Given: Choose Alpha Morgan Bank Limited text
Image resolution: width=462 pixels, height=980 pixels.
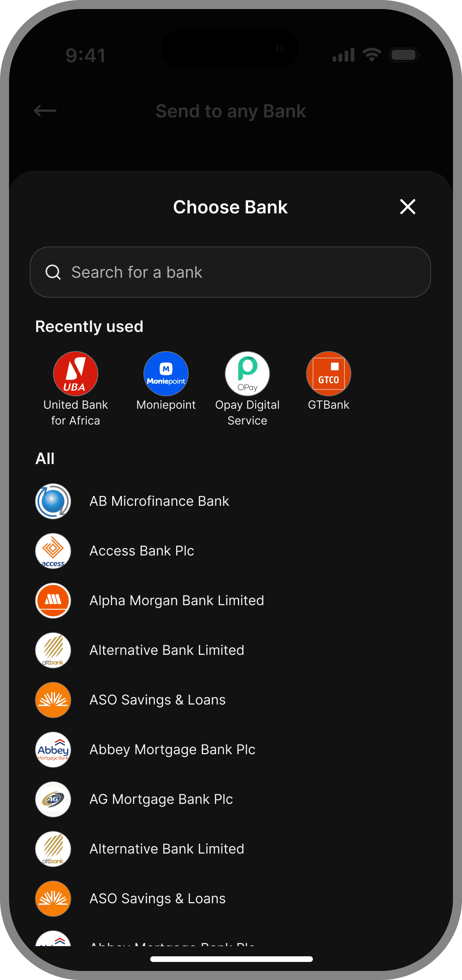Looking at the screenshot, I should click(177, 600).
